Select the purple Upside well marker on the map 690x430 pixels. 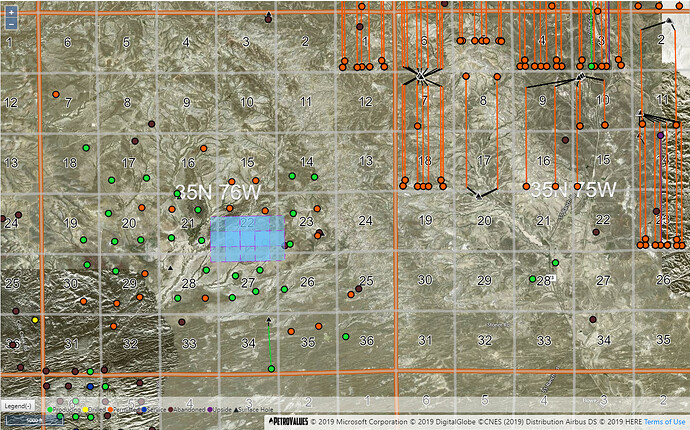click(x=661, y=135)
